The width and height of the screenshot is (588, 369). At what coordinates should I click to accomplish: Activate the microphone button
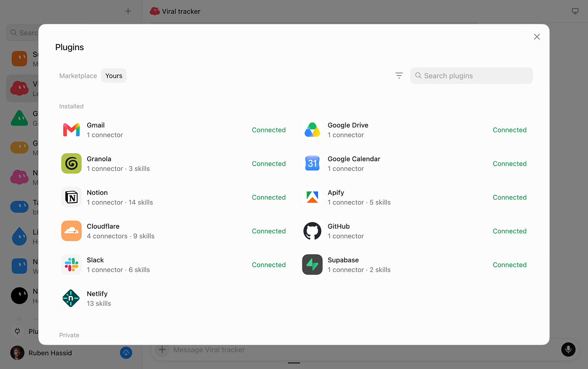pyautogui.click(x=568, y=350)
